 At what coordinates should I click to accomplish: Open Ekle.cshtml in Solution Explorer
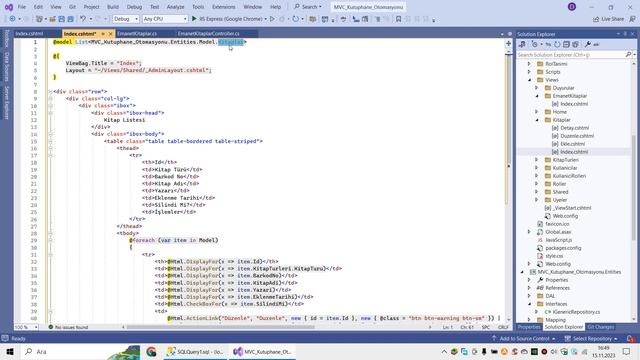[573, 144]
